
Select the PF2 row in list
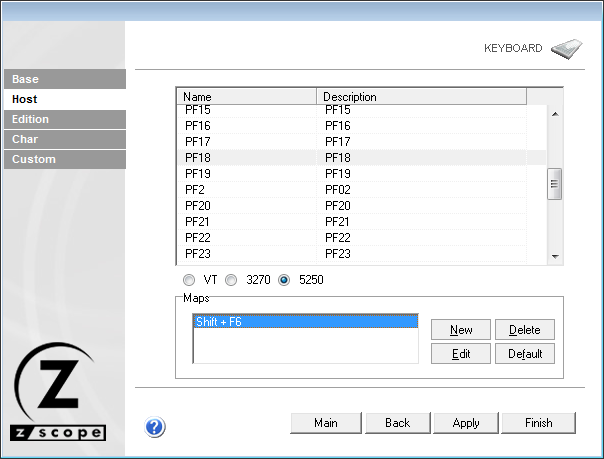[x=361, y=189]
